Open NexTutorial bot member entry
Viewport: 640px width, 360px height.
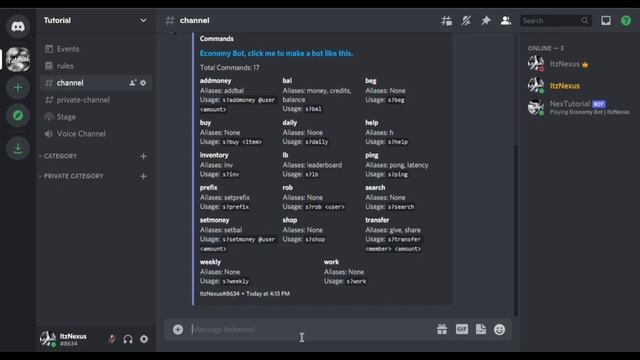579,107
